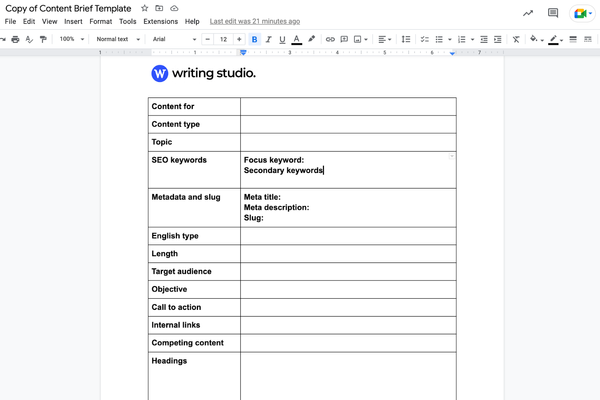
Task: Open the Tools menu
Action: click(x=127, y=21)
